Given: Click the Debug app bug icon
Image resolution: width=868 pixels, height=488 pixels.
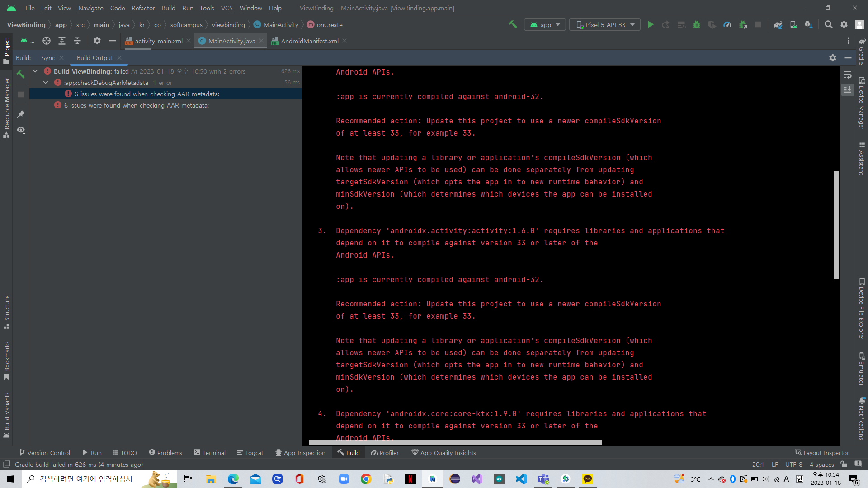Looking at the screenshot, I should [x=697, y=24].
